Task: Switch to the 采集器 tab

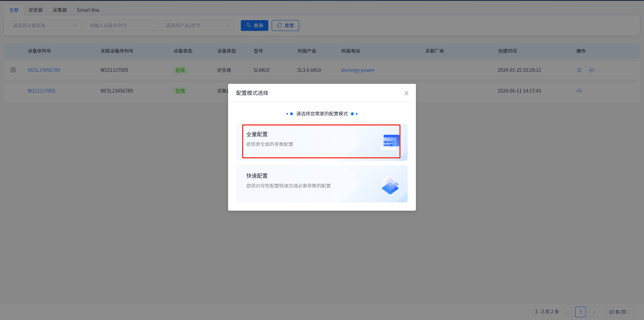Action: pyautogui.click(x=60, y=10)
